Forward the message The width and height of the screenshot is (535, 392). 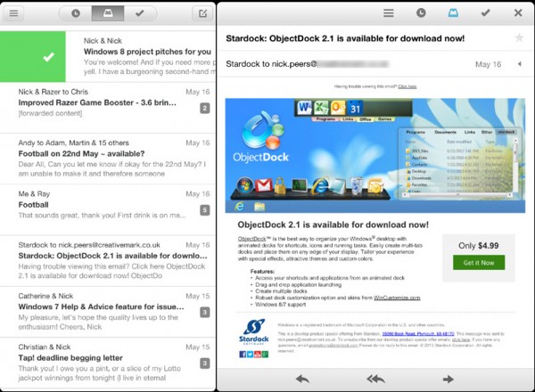coord(448,379)
